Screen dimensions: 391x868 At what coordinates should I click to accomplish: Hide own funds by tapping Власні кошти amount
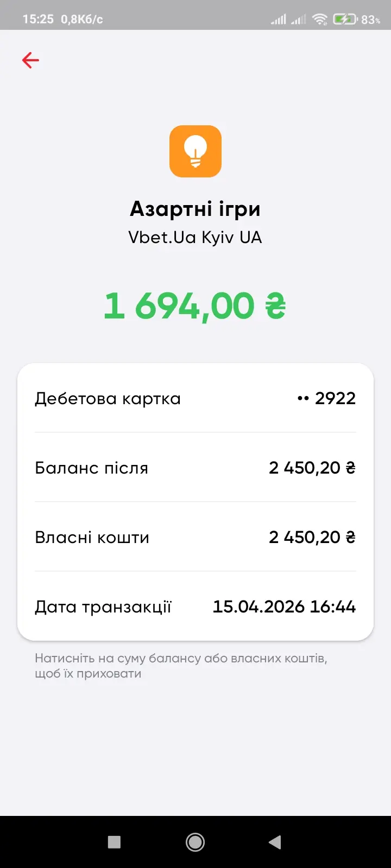point(312,537)
